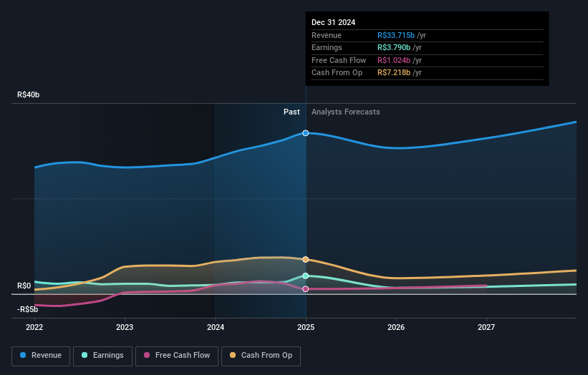Viewport: 588px width, 375px height.
Task: Click the R$0 y-axis label
Action: (24, 286)
